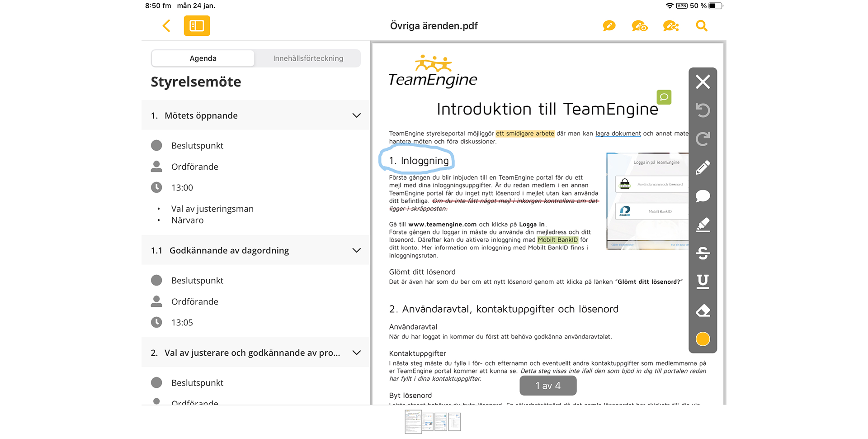The height and width of the screenshot is (439, 868).
Task: Collapse the Mötets öppnande agenda item
Action: pos(356,115)
